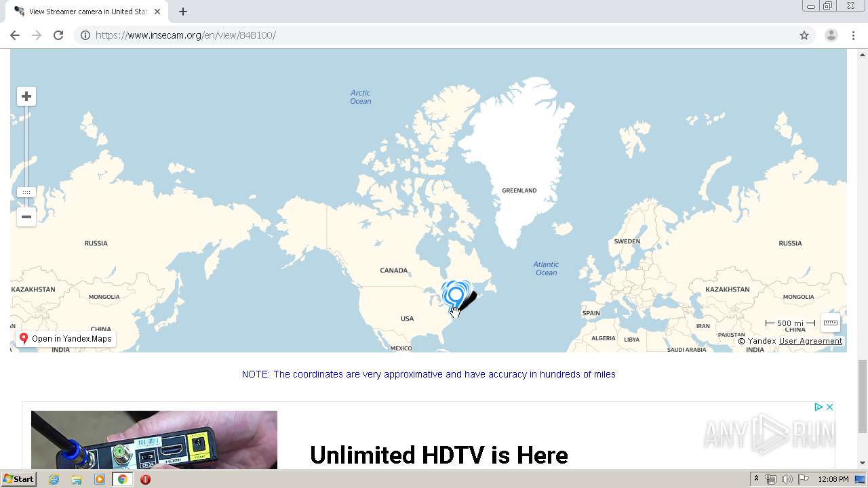Screen dimensions: 868x488
Task: Click the CANADA label on map
Action: point(394,270)
